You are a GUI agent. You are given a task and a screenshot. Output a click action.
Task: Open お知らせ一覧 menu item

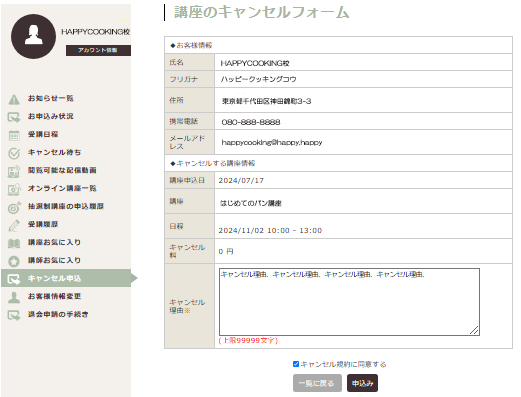pos(51,98)
